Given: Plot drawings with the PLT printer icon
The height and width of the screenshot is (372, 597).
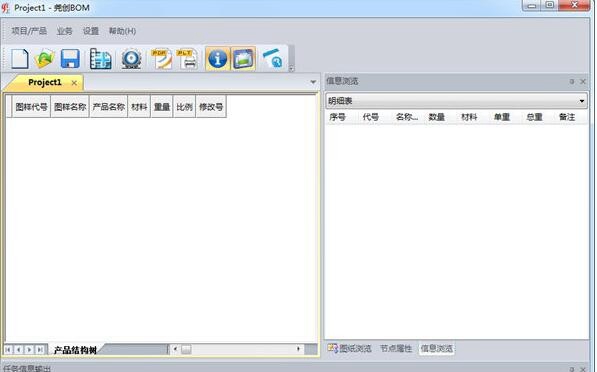Looking at the screenshot, I should pyautogui.click(x=188, y=59).
